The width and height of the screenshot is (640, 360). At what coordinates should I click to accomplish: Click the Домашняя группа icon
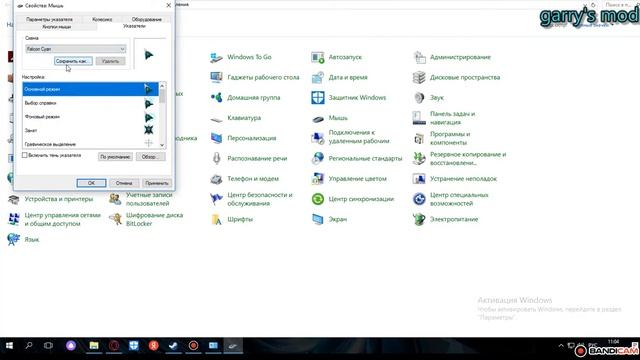pos(216,98)
